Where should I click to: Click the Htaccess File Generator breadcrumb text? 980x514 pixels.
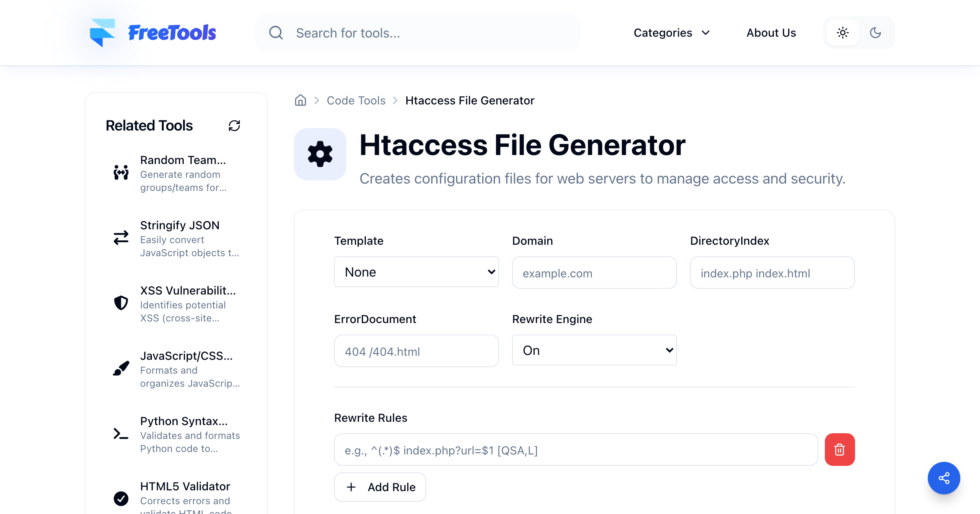470,100
